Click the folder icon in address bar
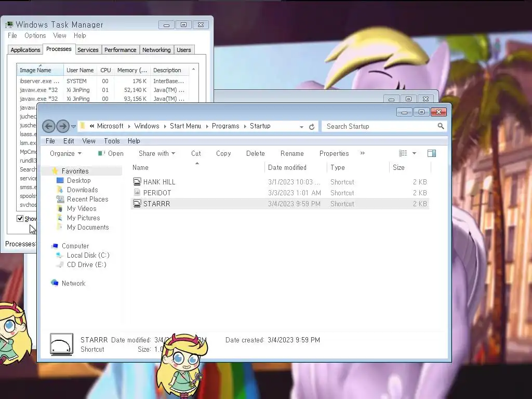The height and width of the screenshot is (399, 532). point(83,126)
